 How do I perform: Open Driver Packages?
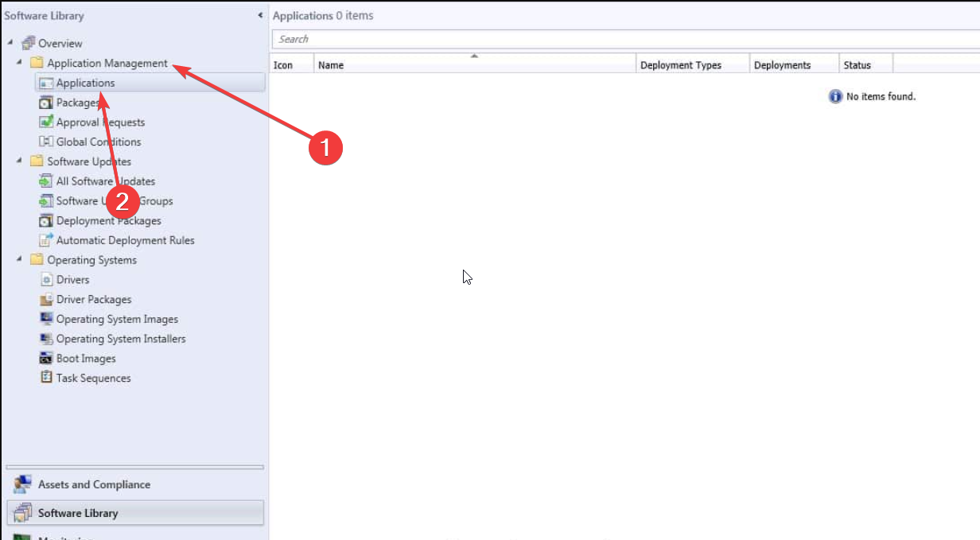pos(94,299)
